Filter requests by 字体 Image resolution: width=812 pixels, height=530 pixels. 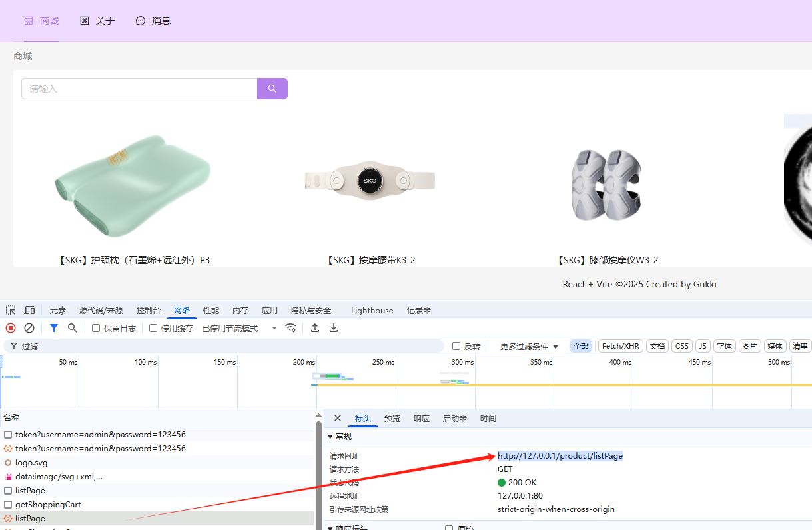(x=725, y=346)
